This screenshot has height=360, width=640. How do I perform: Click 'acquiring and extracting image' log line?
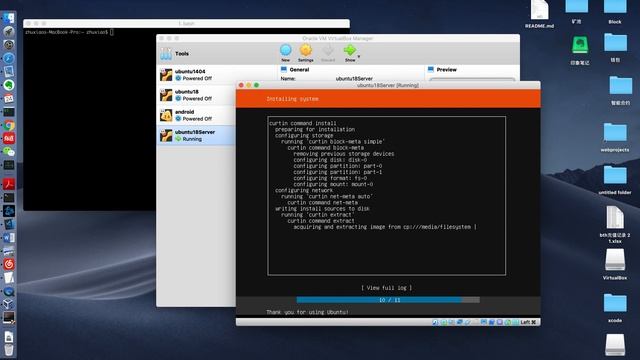(385, 227)
